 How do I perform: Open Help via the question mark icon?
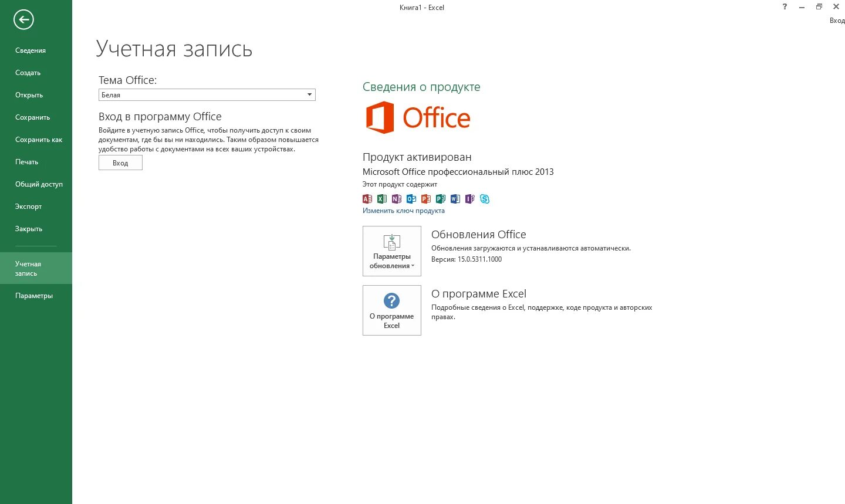[x=785, y=6]
